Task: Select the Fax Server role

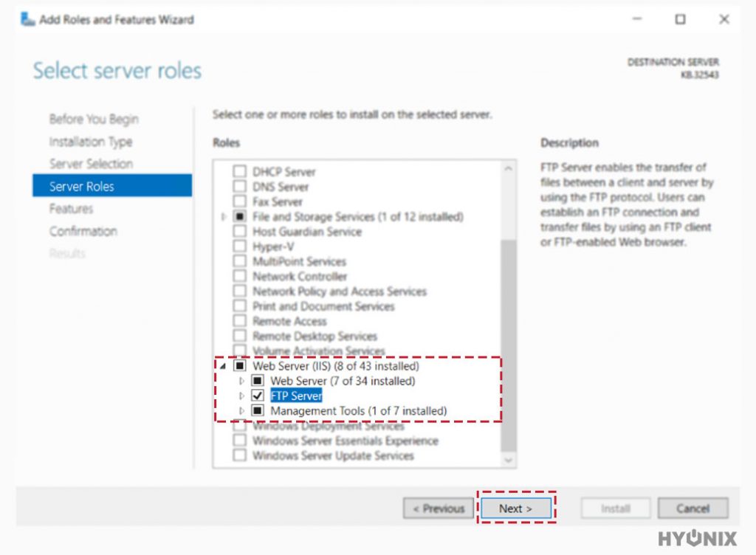Action: click(240, 201)
